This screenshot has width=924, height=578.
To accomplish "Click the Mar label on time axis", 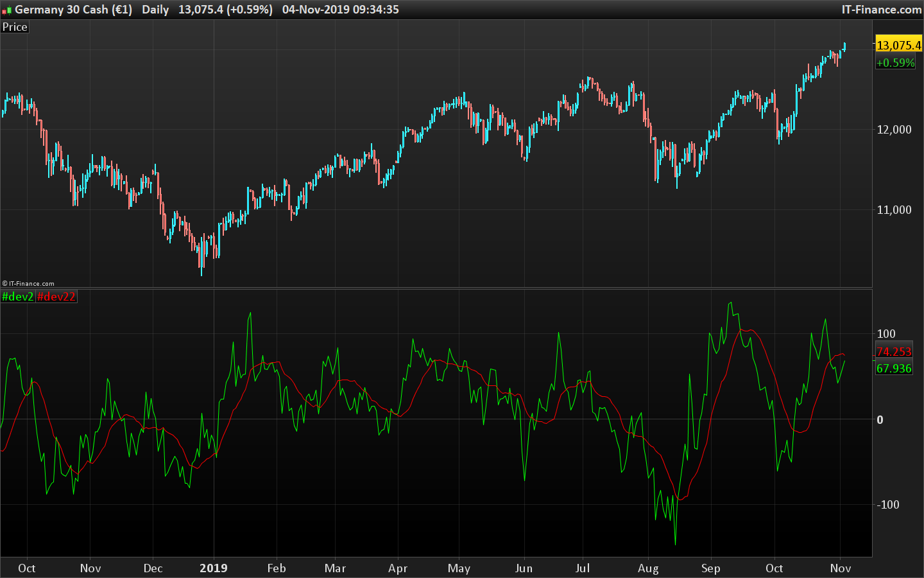I will 335,568.
